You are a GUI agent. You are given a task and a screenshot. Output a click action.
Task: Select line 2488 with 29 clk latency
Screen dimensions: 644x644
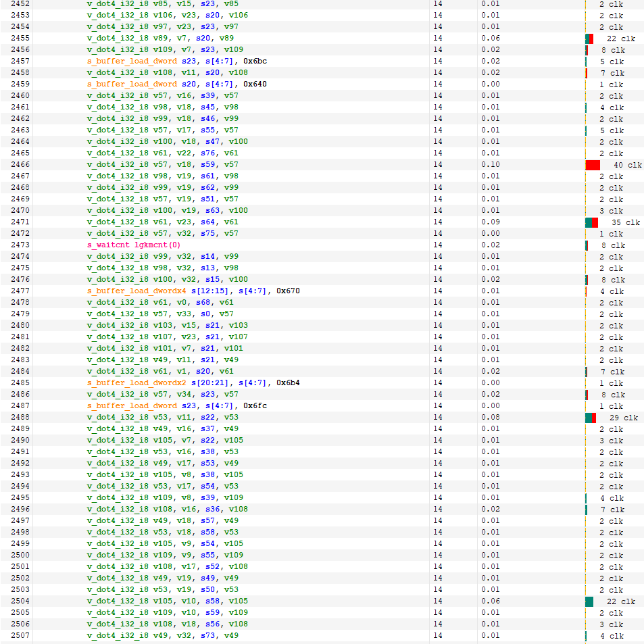pyautogui.click(x=162, y=418)
